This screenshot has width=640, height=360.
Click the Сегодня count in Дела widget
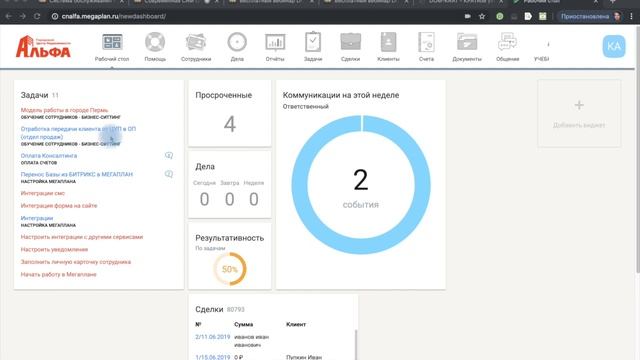pos(204,199)
